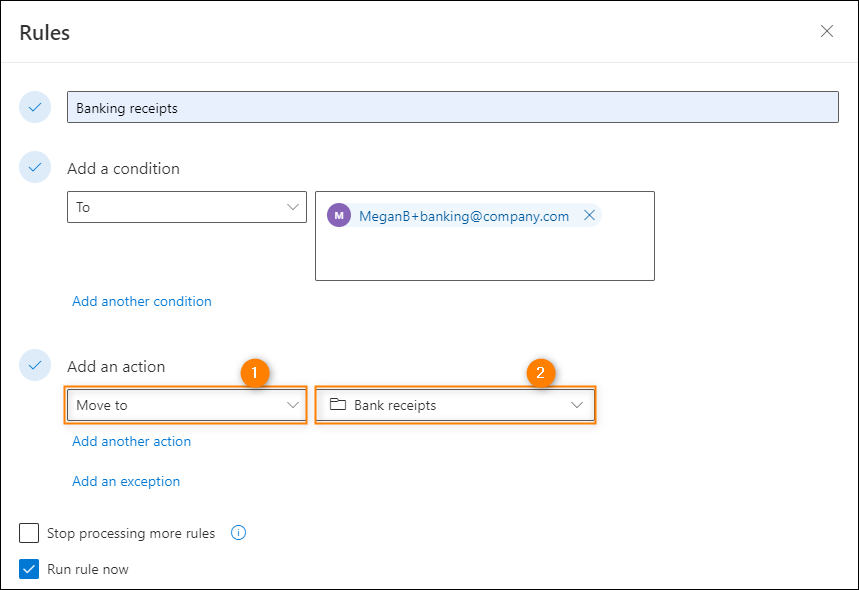Screen dimensions: 859x590
Task: Click the folder icon in Bank receipts dropdown
Action: [337, 404]
